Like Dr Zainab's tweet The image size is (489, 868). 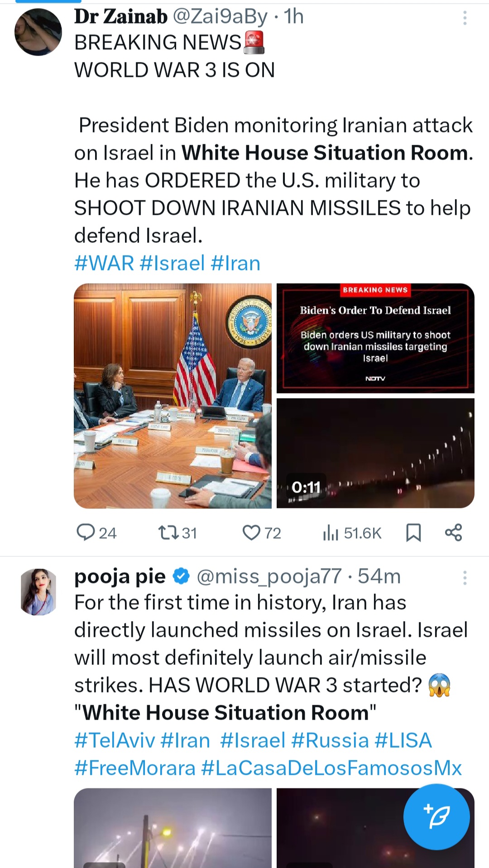pos(252,532)
